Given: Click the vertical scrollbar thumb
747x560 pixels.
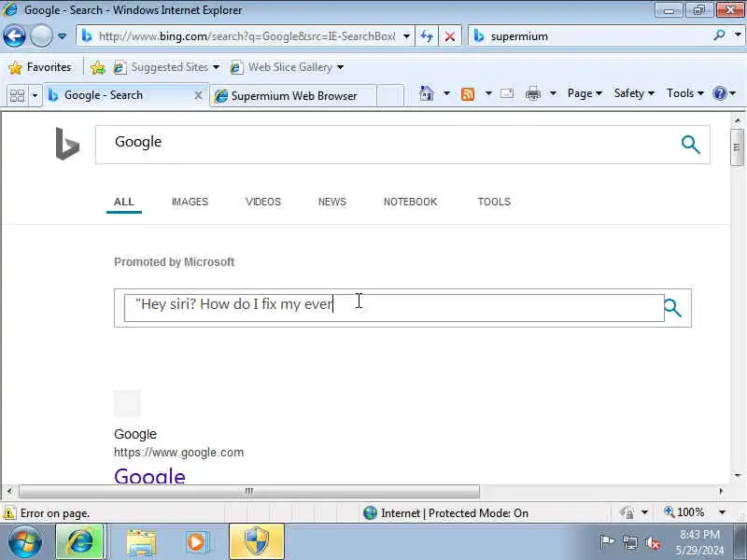Looking at the screenshot, I should click(x=737, y=147).
